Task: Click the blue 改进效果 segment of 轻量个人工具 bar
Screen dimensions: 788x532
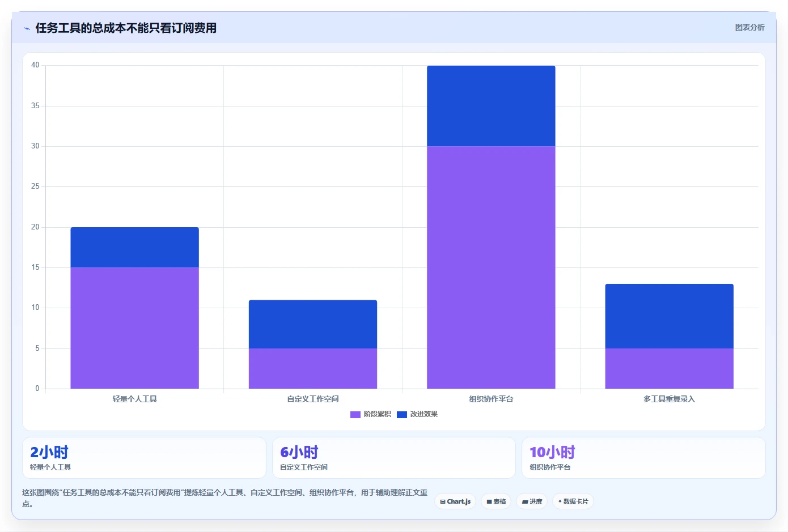Action: 134,247
